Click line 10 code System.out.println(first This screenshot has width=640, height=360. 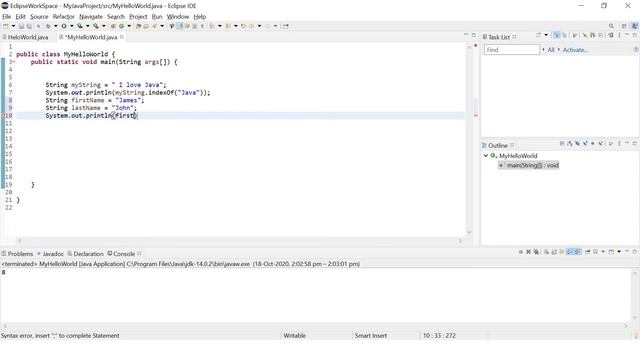[91, 116]
